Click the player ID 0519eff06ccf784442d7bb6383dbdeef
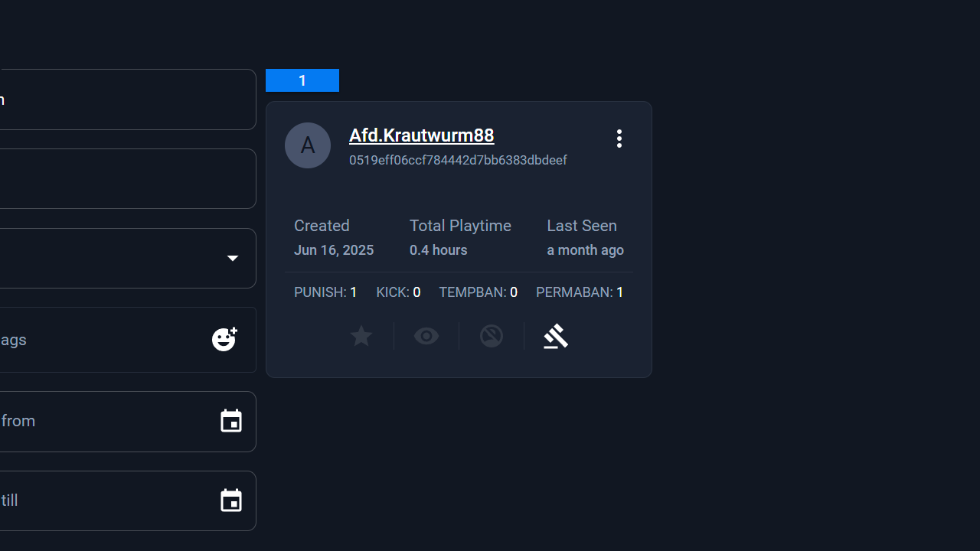This screenshot has width=980, height=551. tap(458, 160)
